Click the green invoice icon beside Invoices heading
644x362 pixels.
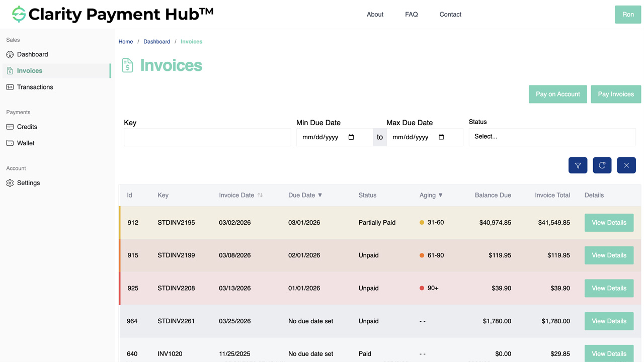click(x=127, y=65)
